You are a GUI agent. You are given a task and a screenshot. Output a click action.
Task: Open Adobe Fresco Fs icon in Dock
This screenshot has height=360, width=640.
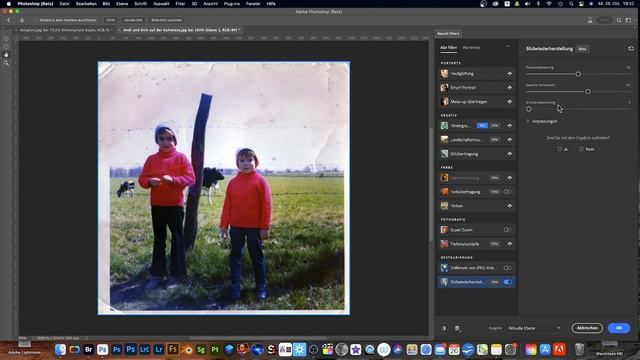click(173, 349)
